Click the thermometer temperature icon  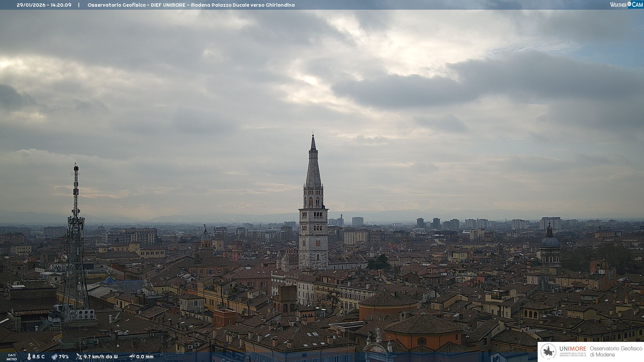point(29,357)
